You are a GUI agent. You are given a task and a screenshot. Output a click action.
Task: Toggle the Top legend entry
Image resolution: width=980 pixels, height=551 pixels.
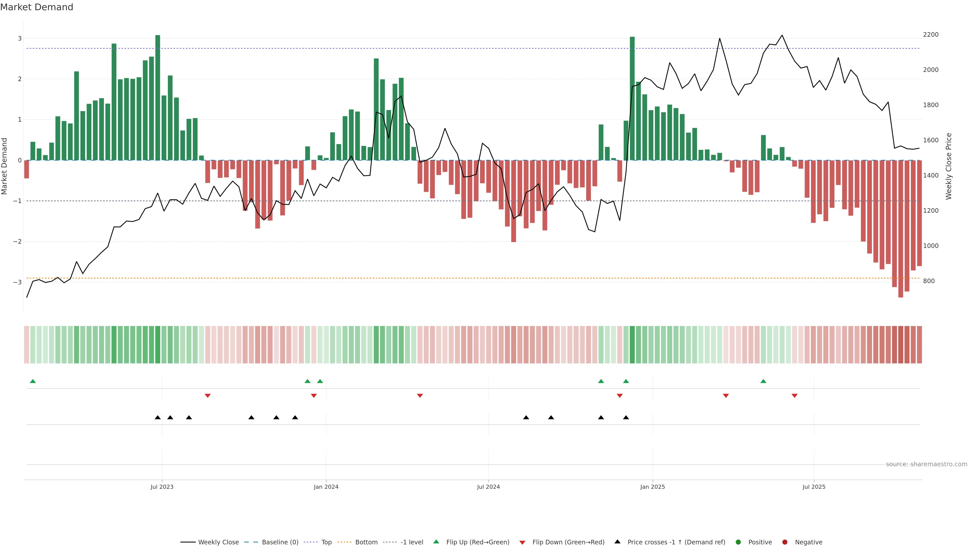point(326,542)
